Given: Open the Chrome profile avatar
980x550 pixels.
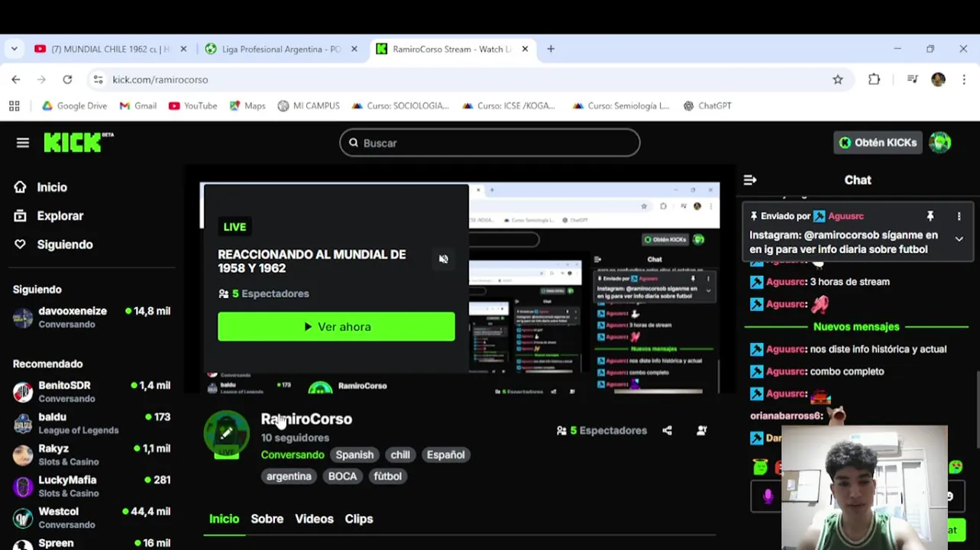Looking at the screenshot, I should [938, 79].
